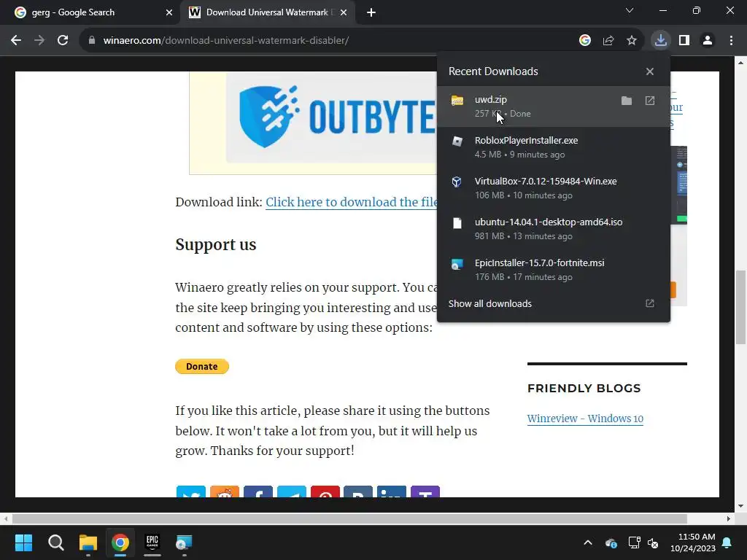
Task: Click the scroll down arrow on the scrollbar
Action: tap(740, 506)
